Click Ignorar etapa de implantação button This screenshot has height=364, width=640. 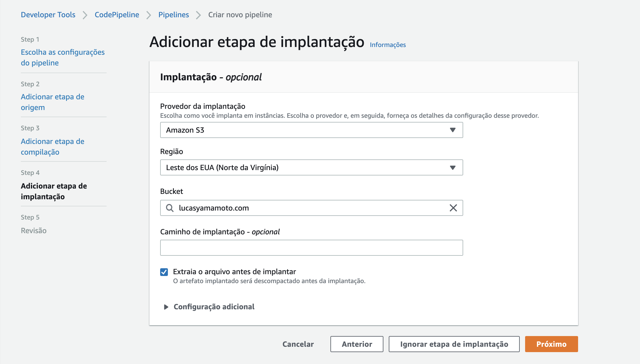[454, 344]
